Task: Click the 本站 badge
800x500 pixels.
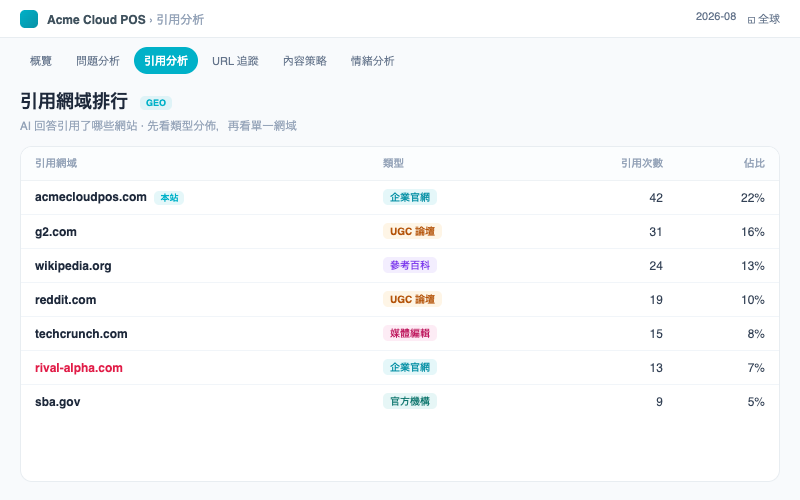Action: point(169,197)
